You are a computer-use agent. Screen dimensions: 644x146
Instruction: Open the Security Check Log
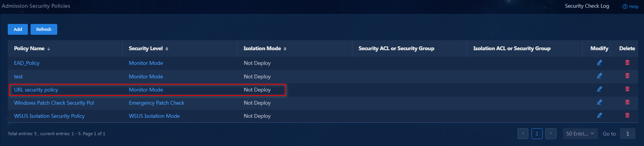[x=587, y=6]
